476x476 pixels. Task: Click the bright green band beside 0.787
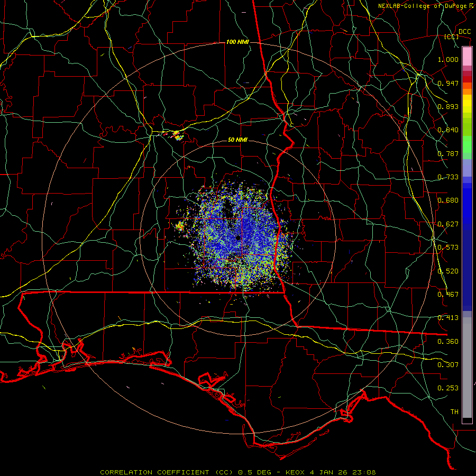tap(467, 145)
